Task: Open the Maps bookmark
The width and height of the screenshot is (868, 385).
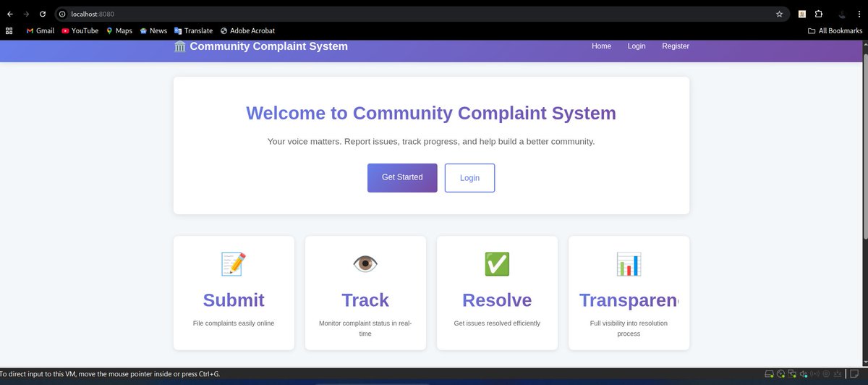Action: pos(119,30)
